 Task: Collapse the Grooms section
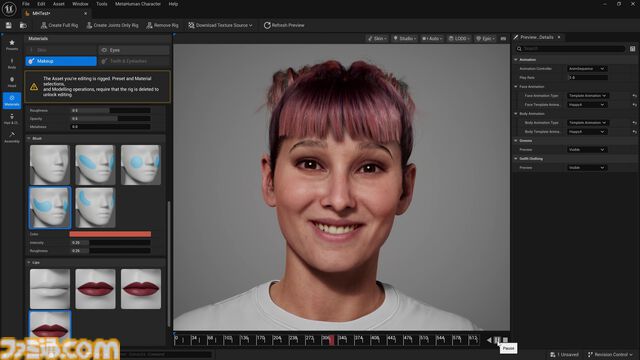[x=516, y=140]
